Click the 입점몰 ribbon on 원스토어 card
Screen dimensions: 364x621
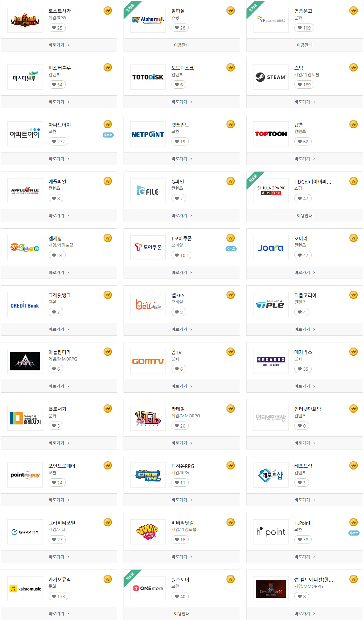(130, 576)
